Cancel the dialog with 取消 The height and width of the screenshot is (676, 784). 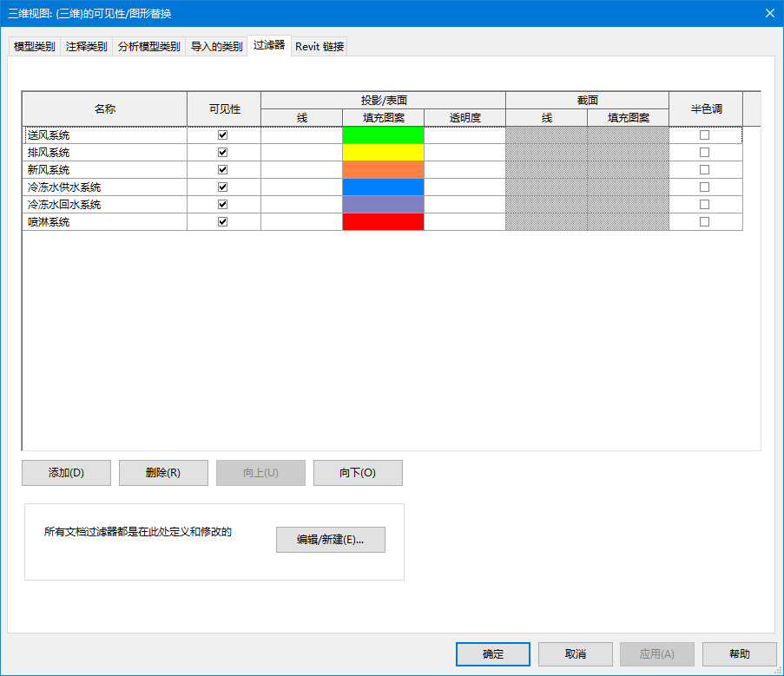[x=576, y=654]
